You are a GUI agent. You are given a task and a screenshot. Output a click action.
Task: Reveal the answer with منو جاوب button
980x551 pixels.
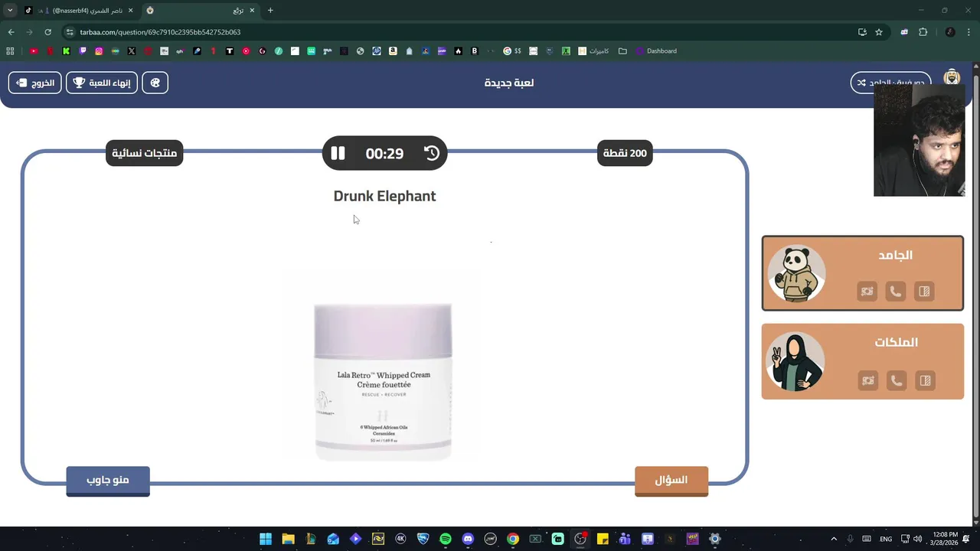tap(108, 481)
